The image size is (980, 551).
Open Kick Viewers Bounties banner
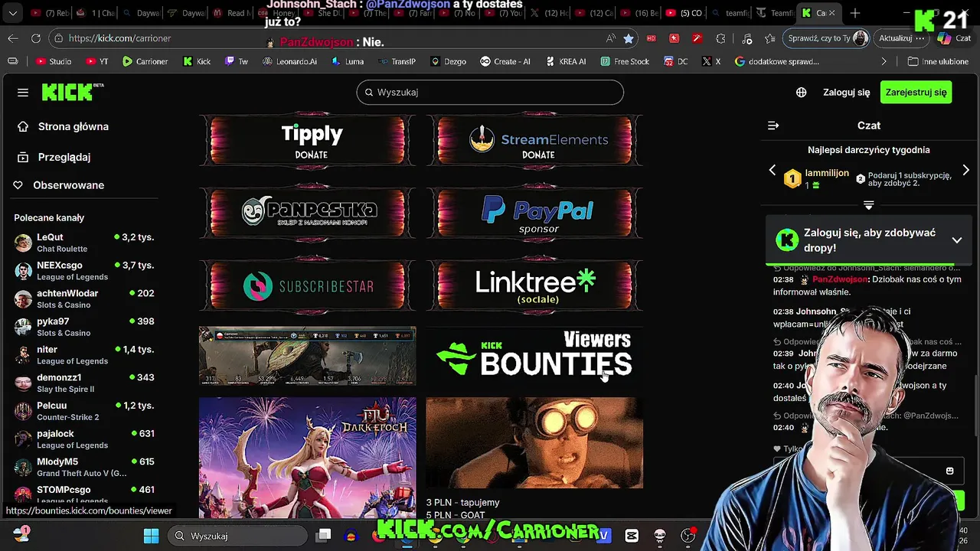tap(534, 354)
